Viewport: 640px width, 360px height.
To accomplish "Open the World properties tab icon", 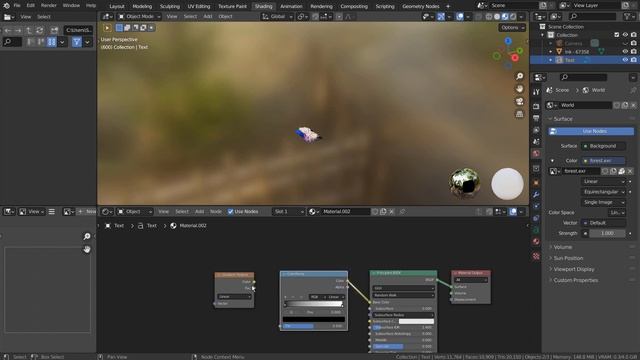I will tap(536, 153).
